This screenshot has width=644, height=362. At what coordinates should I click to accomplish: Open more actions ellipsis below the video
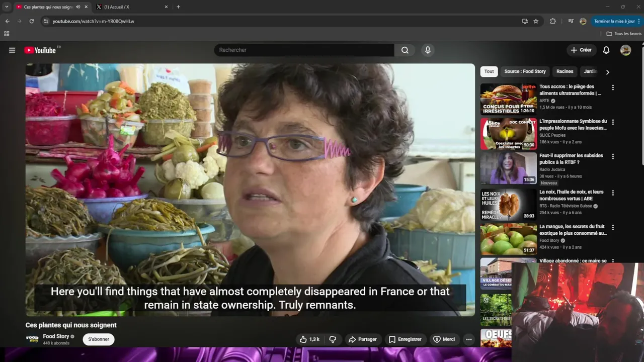coord(469,339)
